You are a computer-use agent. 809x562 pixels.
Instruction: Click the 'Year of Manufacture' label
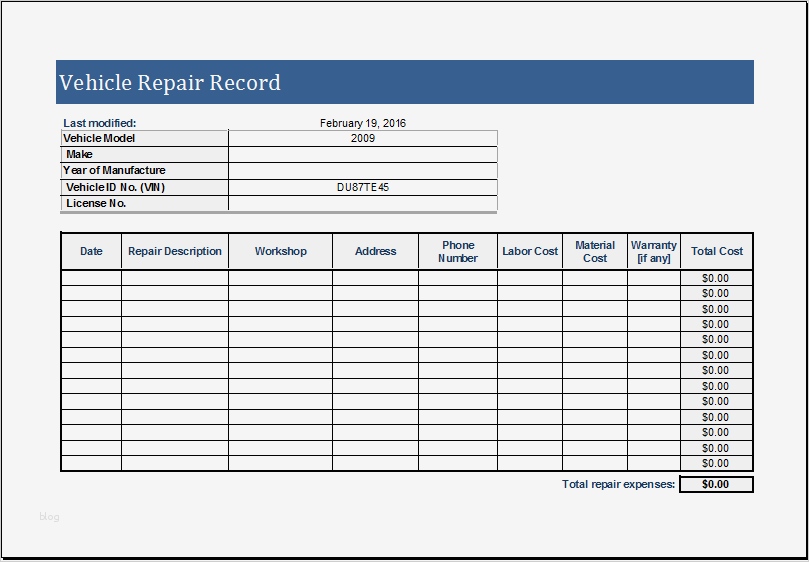click(114, 170)
